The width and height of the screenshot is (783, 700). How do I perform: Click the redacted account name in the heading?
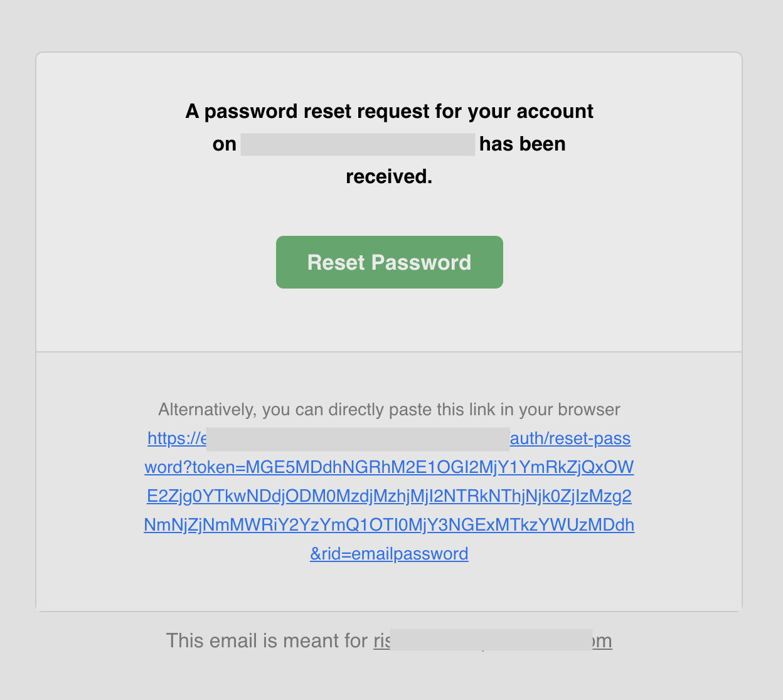(356, 144)
